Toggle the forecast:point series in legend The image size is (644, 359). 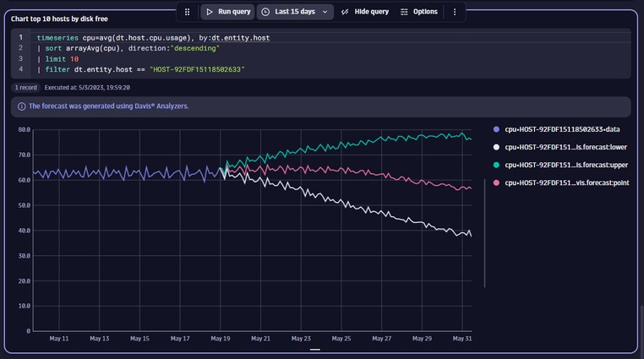pos(565,182)
